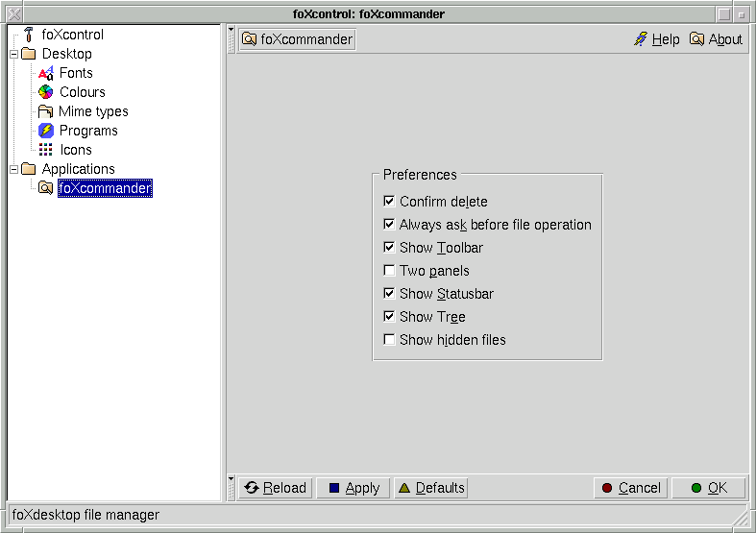The width and height of the screenshot is (756, 533).
Task: Open the Help menu label
Action: [x=666, y=39]
